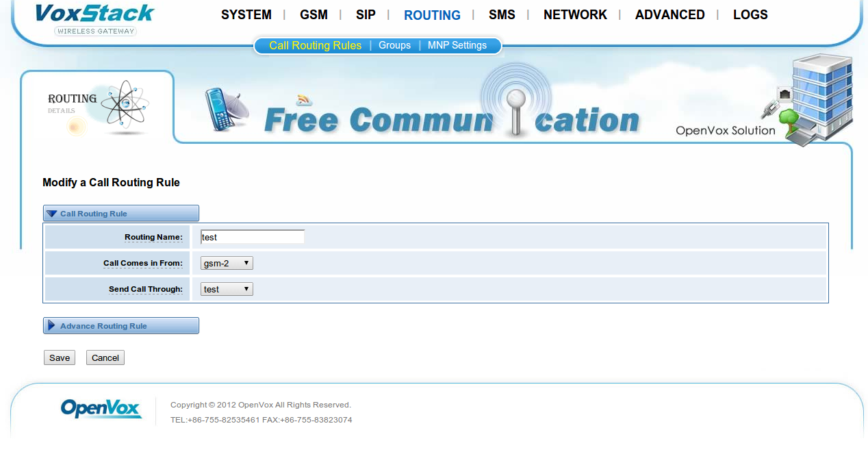Expand the Advance Routing Rule section
This screenshot has width=868, height=452.
[x=121, y=326]
